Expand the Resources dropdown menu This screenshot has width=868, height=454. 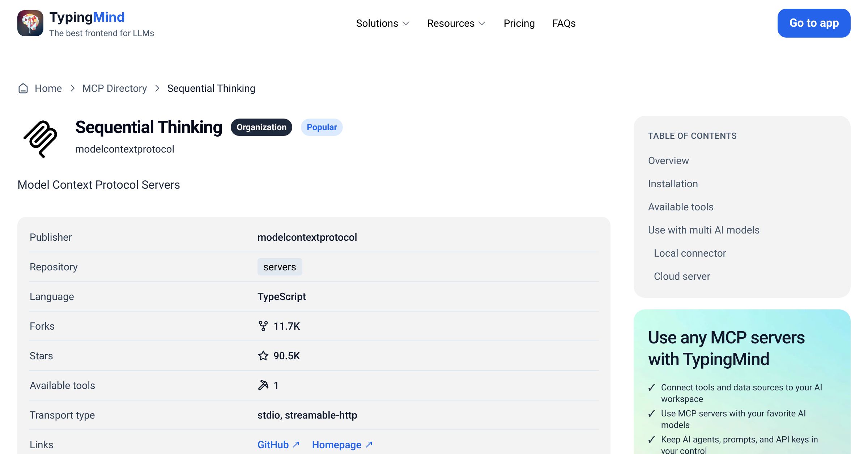pos(456,23)
